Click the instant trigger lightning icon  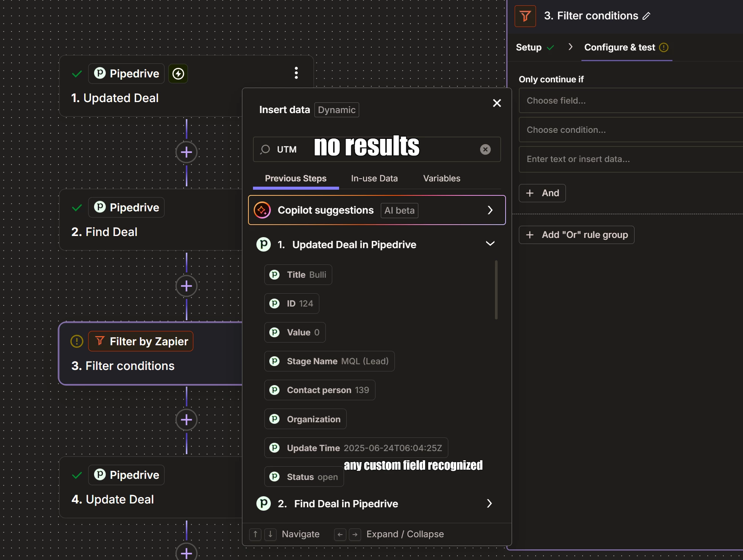(x=178, y=74)
